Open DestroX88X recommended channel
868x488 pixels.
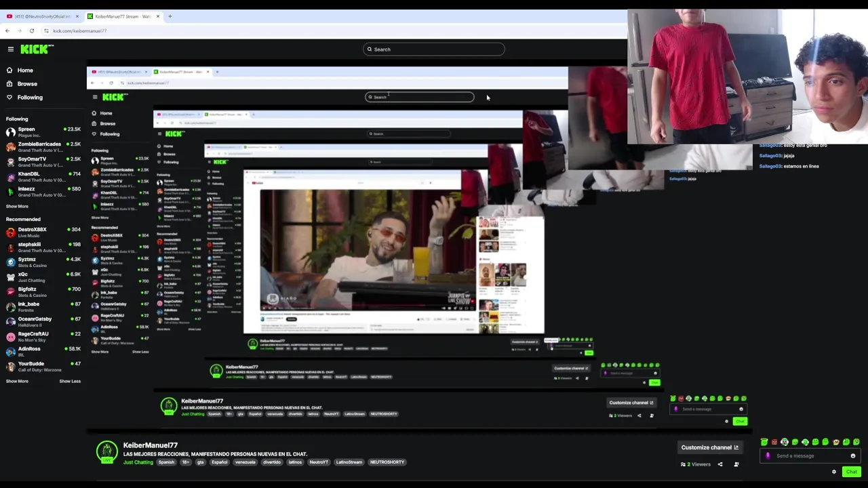point(43,232)
